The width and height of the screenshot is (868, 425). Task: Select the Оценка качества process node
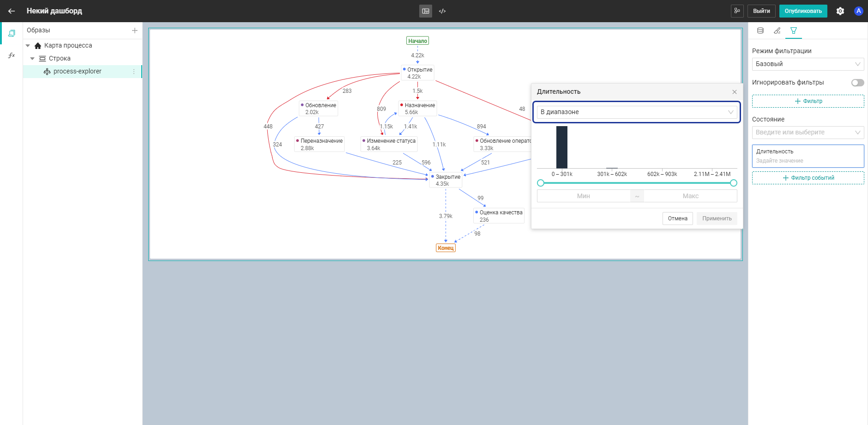pyautogui.click(x=499, y=216)
